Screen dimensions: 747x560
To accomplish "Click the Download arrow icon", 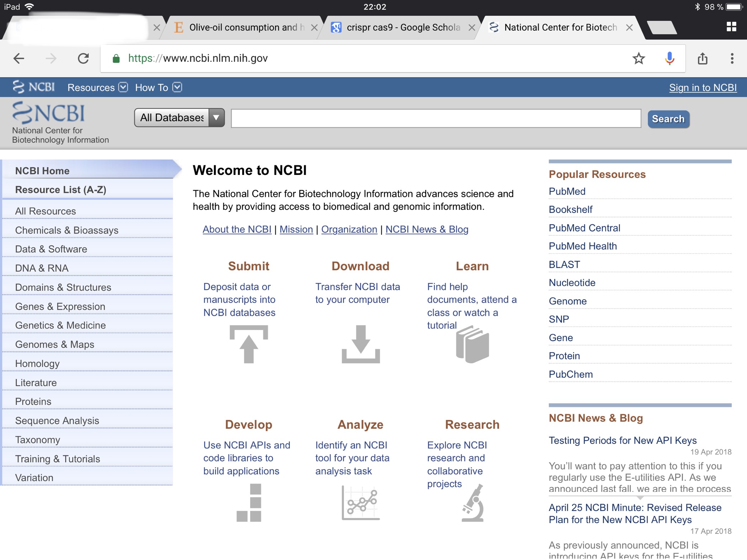I will [x=361, y=344].
